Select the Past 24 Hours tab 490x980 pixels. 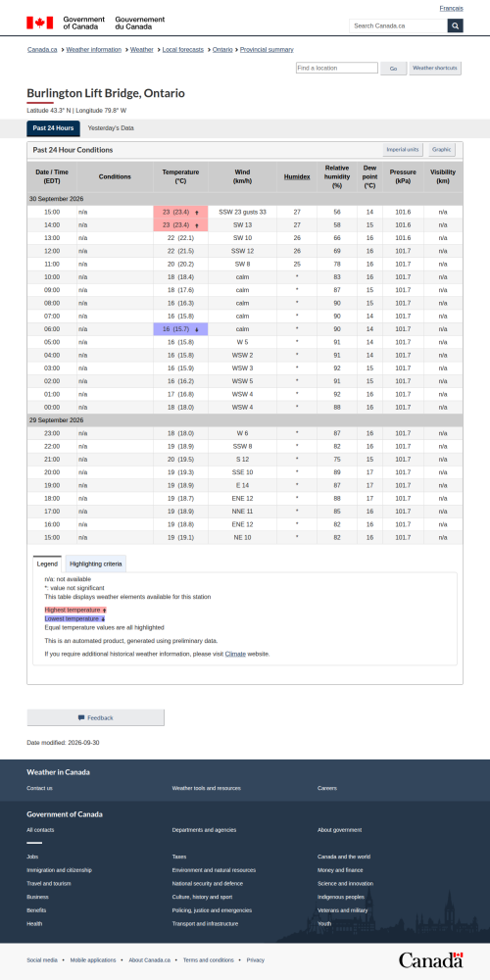53,128
